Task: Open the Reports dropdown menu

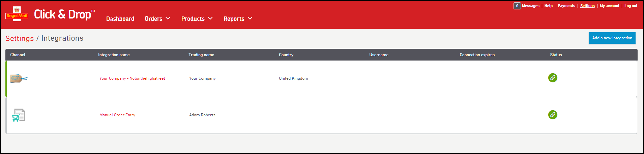Action: point(237,19)
